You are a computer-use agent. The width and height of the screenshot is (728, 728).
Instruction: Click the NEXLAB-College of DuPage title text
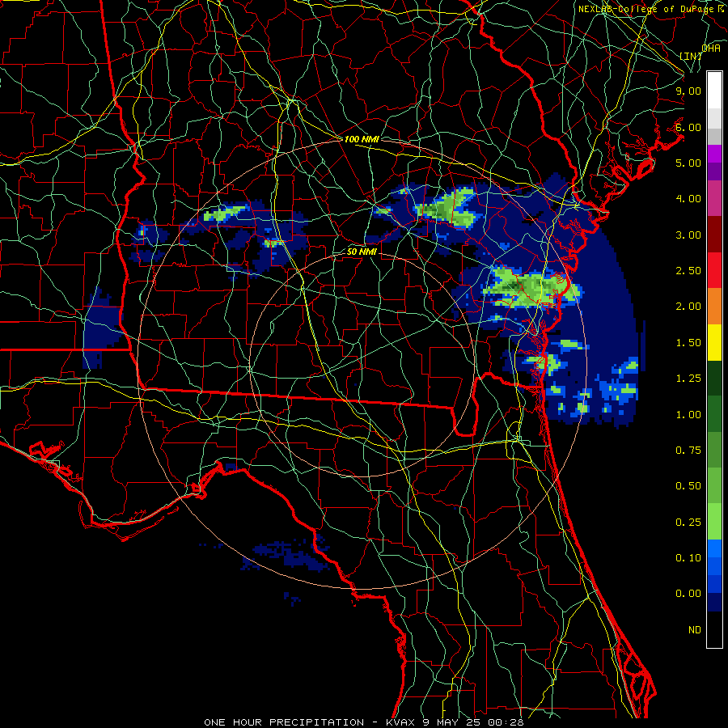[651, 9]
